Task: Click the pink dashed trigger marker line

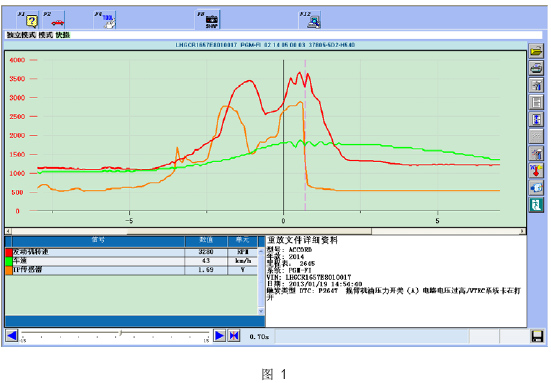Action: [305, 135]
